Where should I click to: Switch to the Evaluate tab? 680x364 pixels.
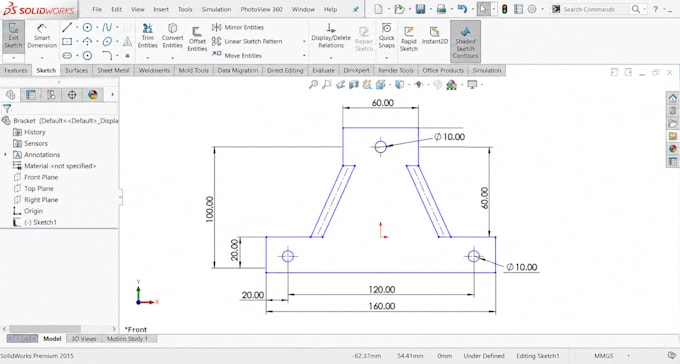point(324,70)
